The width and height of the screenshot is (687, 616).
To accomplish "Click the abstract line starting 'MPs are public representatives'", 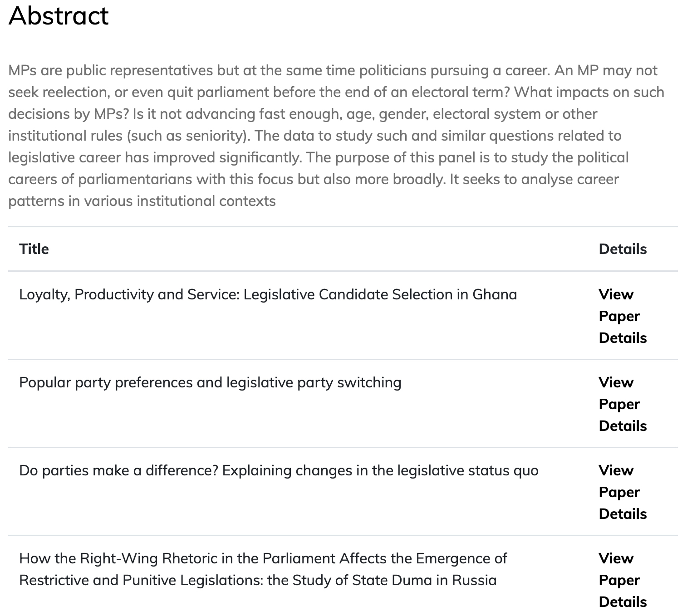I will tap(333, 70).
